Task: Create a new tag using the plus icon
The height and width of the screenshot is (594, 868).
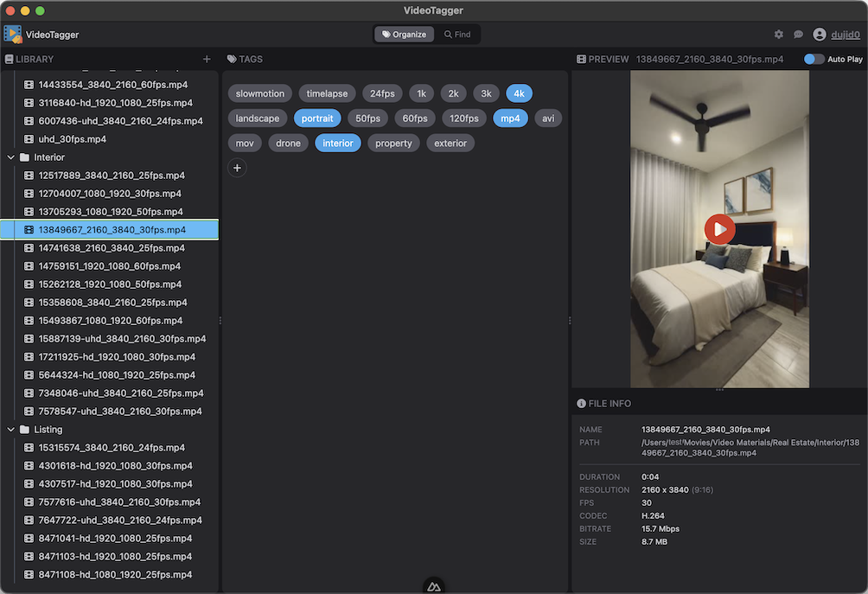Action: (237, 168)
